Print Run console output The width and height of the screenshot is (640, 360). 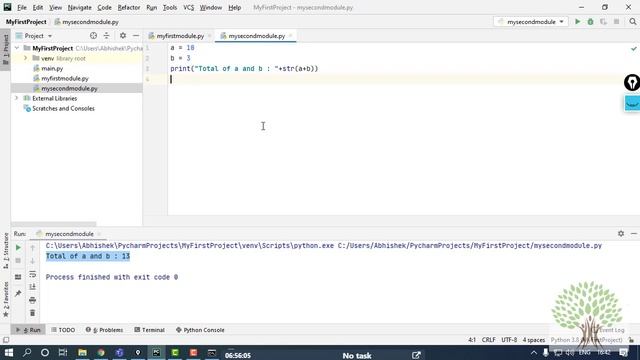33,300
